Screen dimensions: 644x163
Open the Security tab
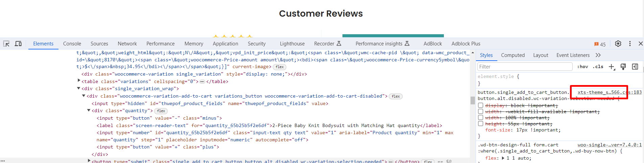257,44
